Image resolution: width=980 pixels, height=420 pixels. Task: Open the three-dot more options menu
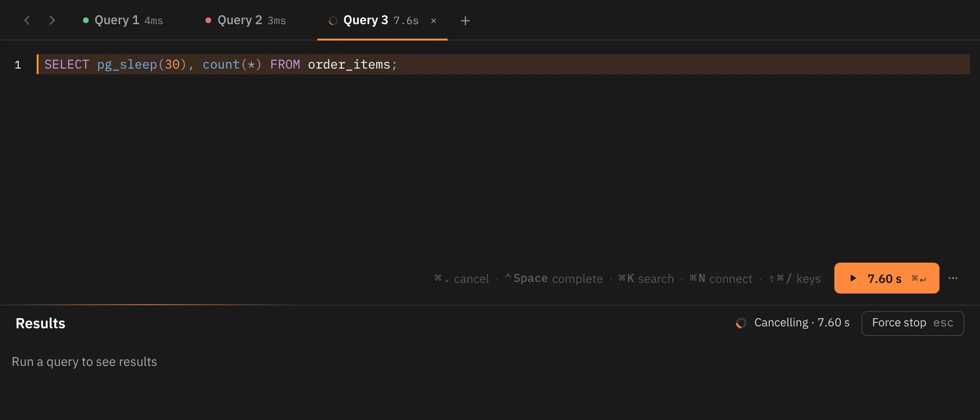click(953, 278)
